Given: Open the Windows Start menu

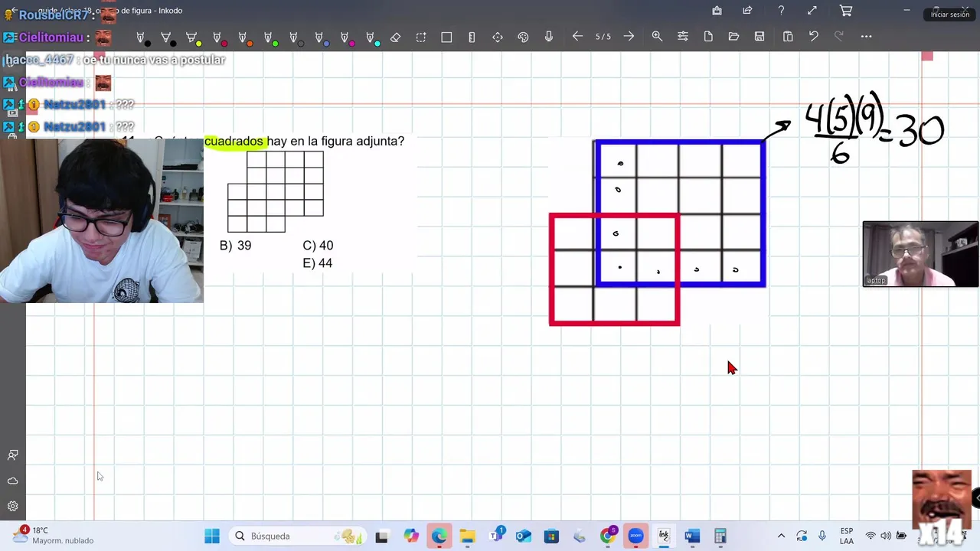Looking at the screenshot, I should click(x=212, y=536).
